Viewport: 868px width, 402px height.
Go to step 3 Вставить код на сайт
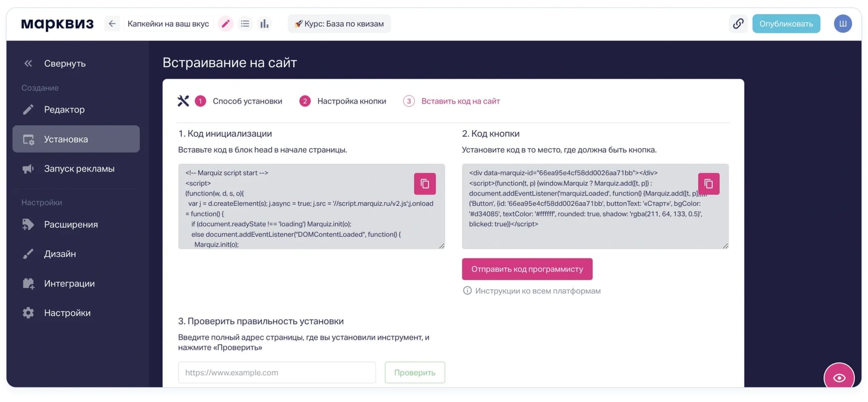[x=452, y=101]
